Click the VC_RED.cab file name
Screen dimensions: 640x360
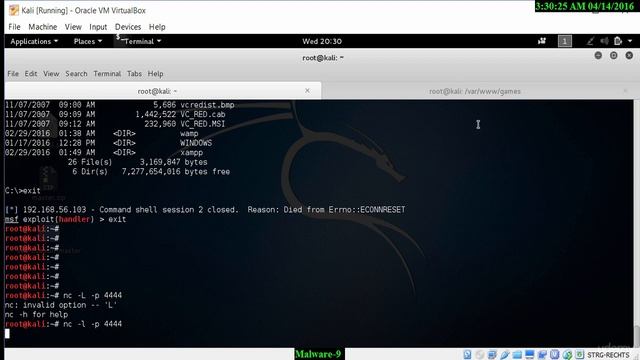click(202, 115)
